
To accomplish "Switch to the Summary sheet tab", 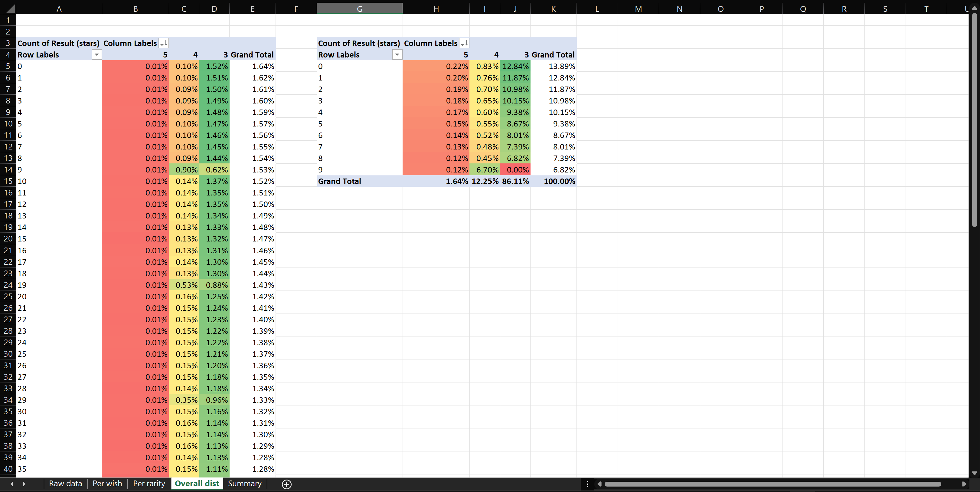I will (x=245, y=484).
